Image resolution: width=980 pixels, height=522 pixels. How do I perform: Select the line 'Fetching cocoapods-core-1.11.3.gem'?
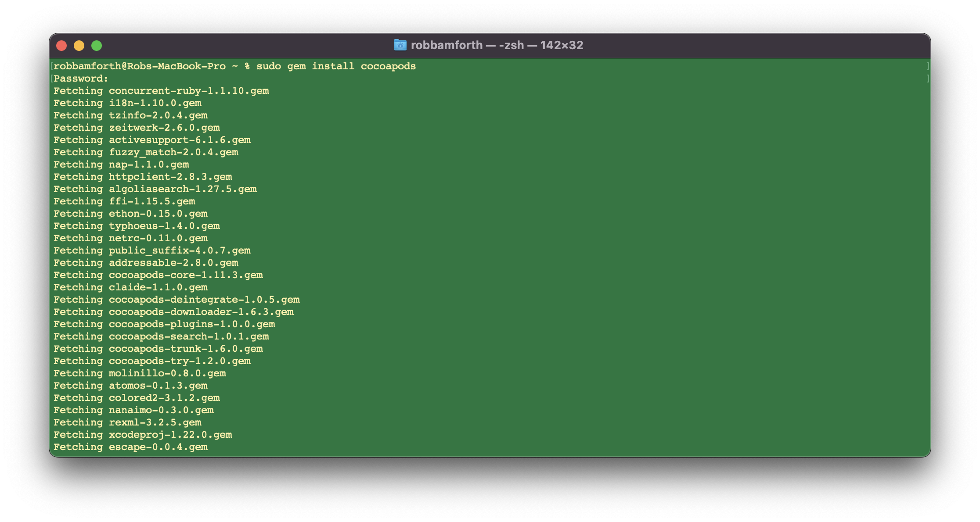[158, 275]
